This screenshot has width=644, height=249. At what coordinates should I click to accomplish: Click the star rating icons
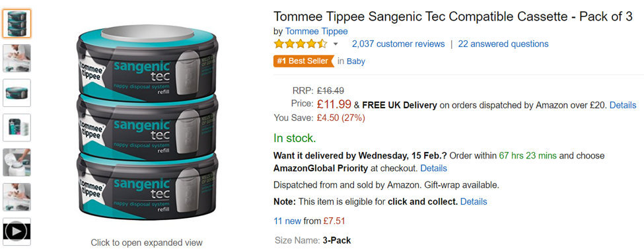(301, 44)
